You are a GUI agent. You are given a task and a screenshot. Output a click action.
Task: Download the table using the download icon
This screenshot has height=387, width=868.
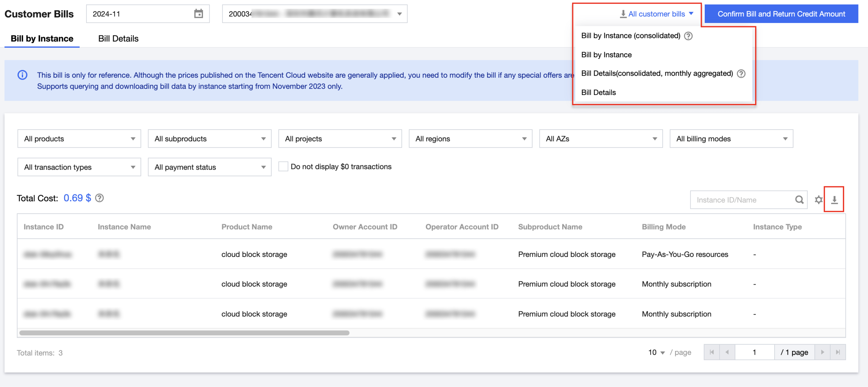pos(834,200)
